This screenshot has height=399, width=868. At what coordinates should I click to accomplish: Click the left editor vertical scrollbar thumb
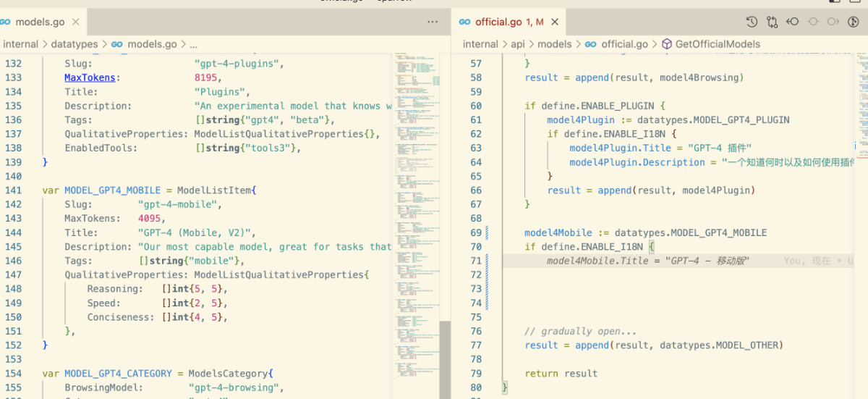click(445, 360)
